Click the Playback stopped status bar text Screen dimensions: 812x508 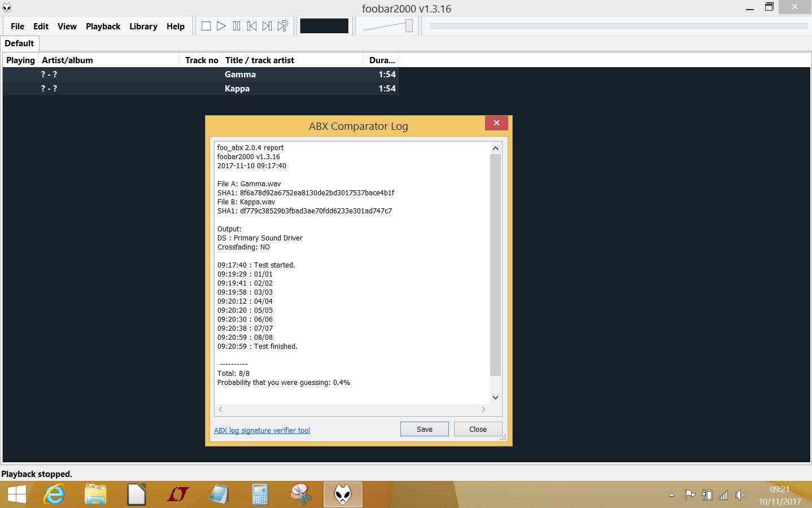37,474
